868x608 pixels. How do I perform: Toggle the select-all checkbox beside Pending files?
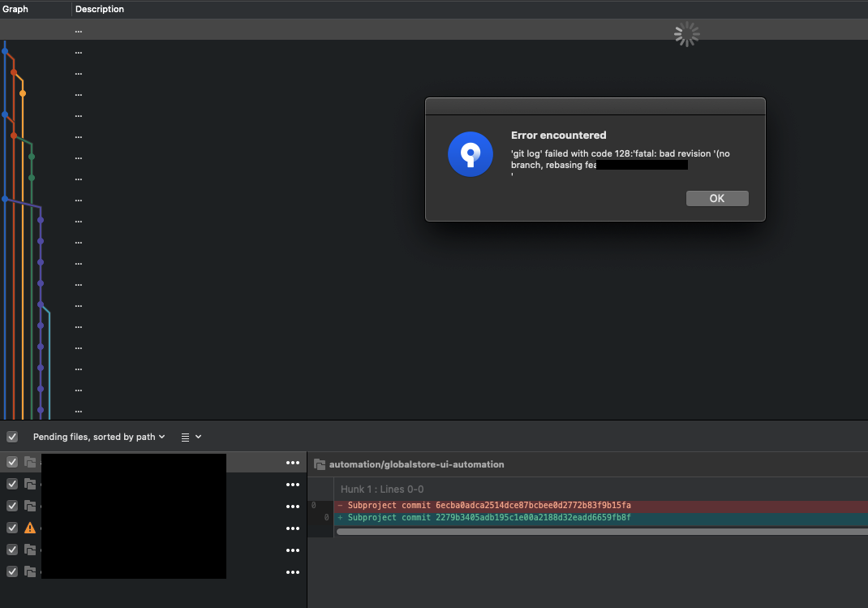coord(12,437)
